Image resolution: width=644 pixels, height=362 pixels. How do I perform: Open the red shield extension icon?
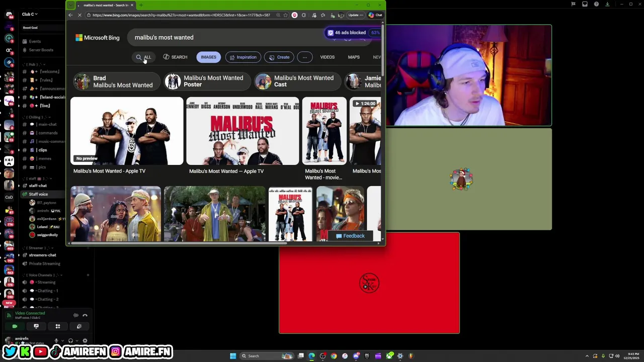click(295, 15)
